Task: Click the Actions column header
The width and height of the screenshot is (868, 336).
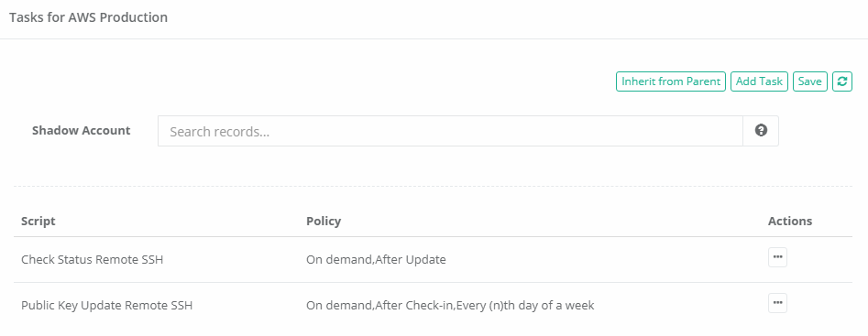Action: pyautogui.click(x=790, y=221)
